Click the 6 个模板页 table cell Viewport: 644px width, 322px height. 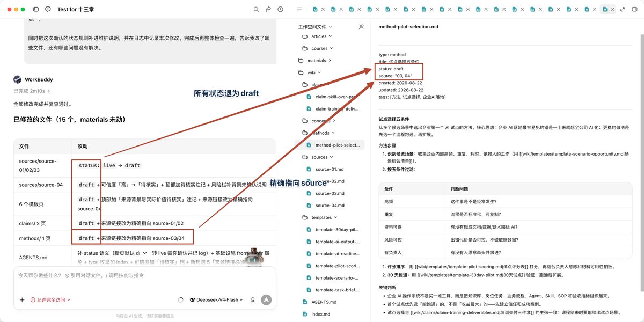coord(43,204)
